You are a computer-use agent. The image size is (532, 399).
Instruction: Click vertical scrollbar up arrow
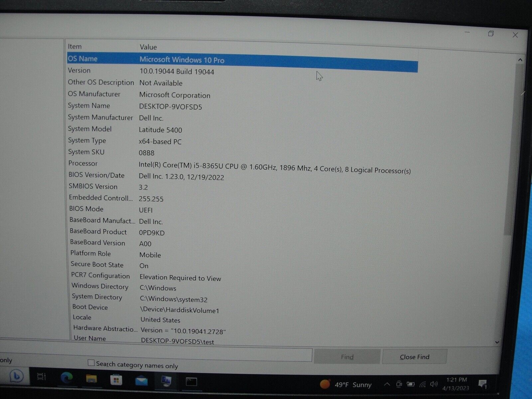click(520, 60)
